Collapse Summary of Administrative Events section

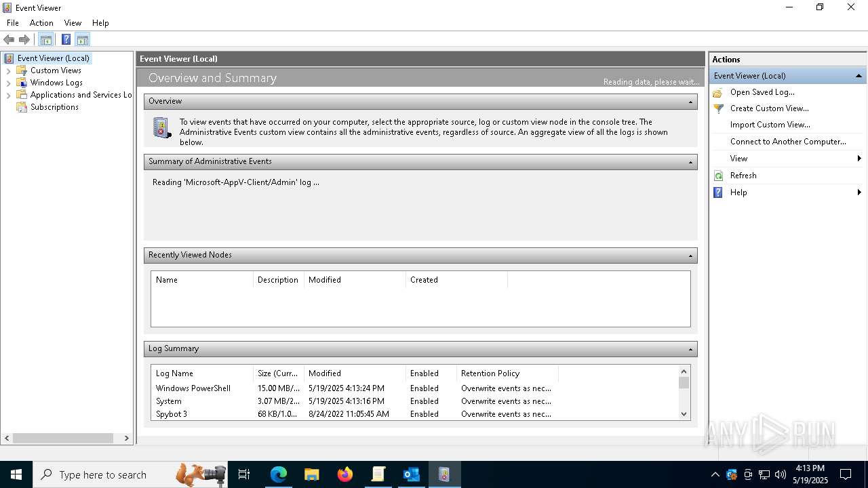[690, 162]
